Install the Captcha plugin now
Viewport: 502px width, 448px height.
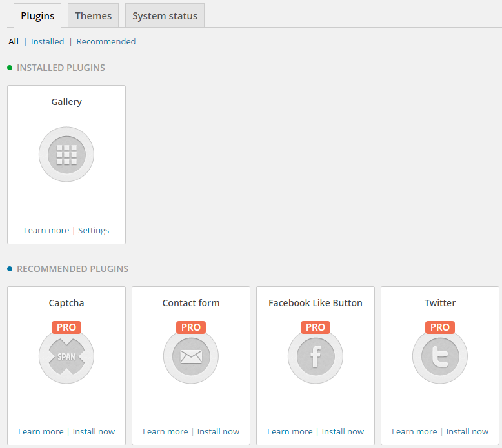pyautogui.click(x=94, y=432)
